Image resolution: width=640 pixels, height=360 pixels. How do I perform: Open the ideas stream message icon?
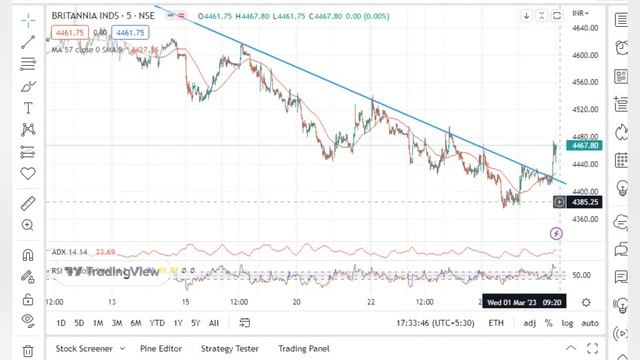(x=621, y=277)
